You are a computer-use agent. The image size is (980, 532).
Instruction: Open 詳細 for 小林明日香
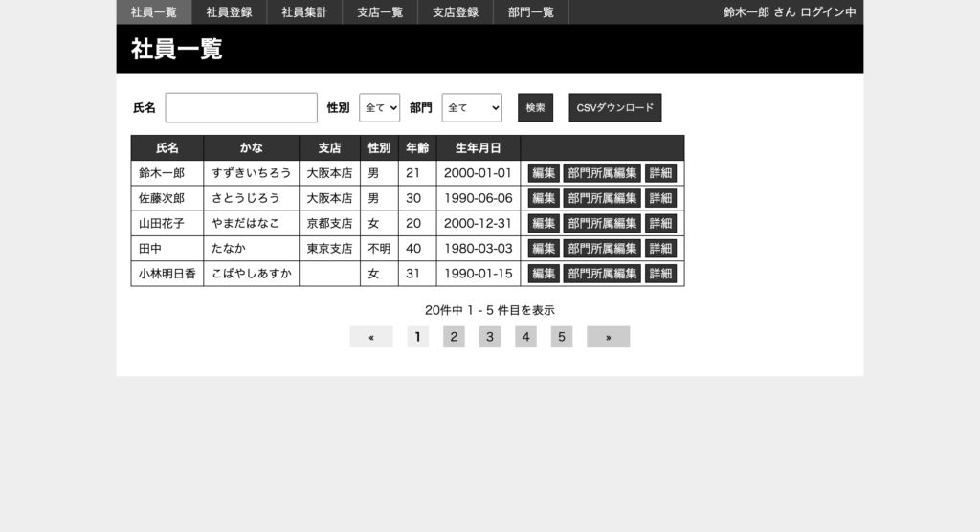pyautogui.click(x=660, y=273)
